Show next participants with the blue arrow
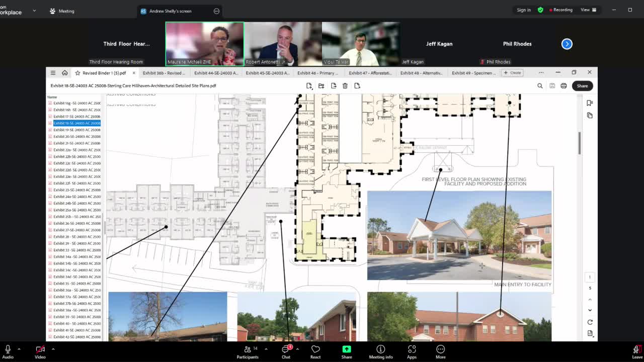The width and height of the screenshot is (644, 362). pos(567,44)
